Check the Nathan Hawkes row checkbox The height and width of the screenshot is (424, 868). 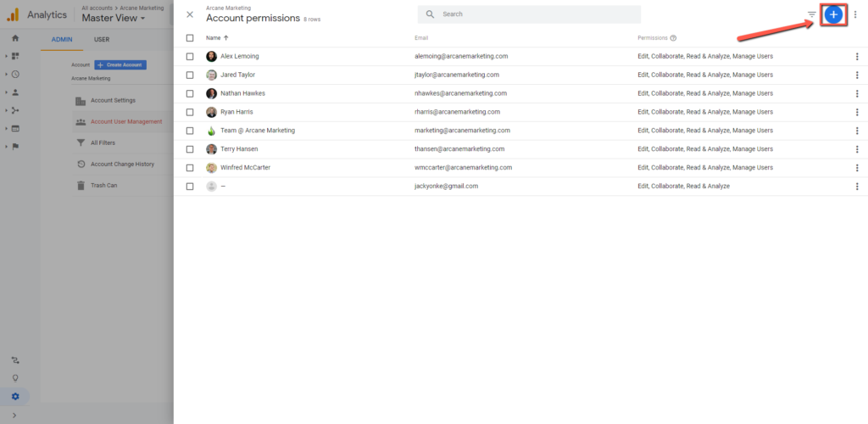pos(190,93)
